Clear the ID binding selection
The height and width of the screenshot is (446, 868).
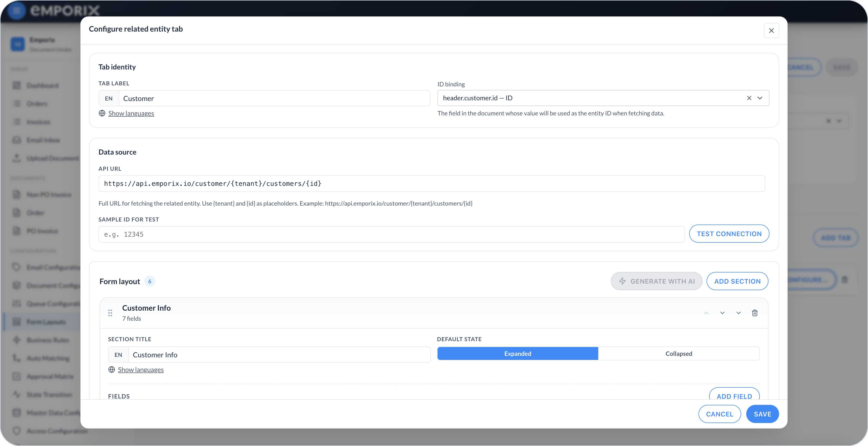[x=749, y=98]
